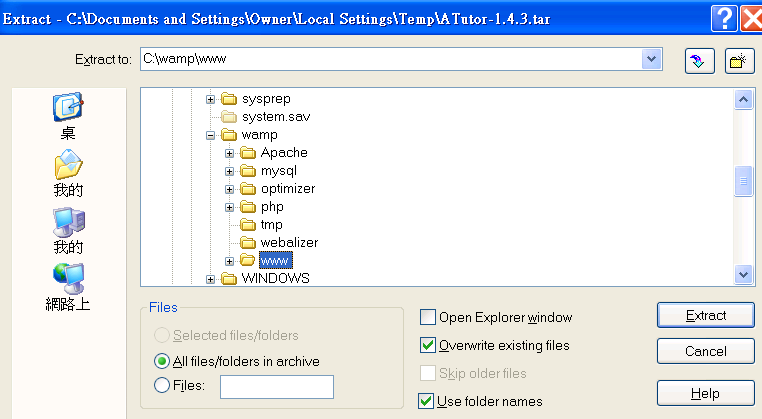Viewport: 762px width, 419px height.
Task: Click the Desktop shortcut icon in places bar
Action: [x=68, y=106]
